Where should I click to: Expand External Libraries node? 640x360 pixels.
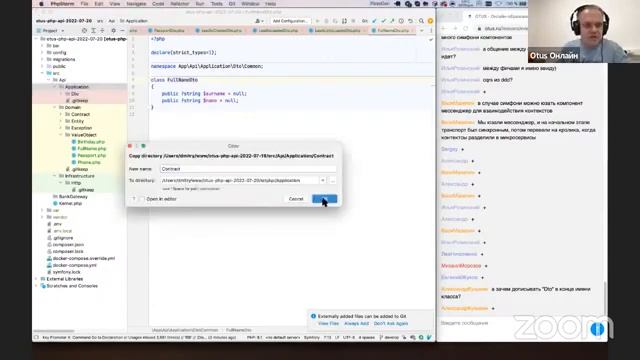36,279
